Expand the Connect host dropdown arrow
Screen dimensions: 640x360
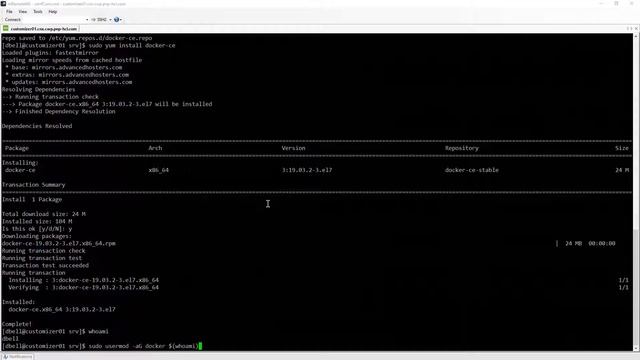(x=87, y=20)
